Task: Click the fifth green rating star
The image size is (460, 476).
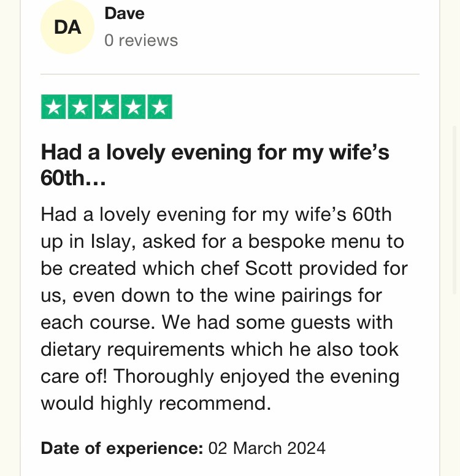Action: 159,107
